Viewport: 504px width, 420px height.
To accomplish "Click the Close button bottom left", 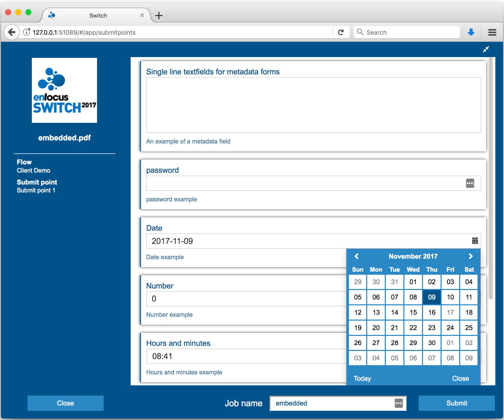I will pyautogui.click(x=65, y=403).
